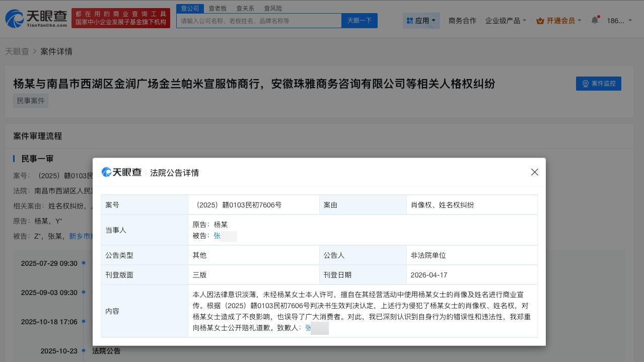Select the 查关系 tab
Image resolution: width=644 pixels, height=362 pixels.
(245, 8)
